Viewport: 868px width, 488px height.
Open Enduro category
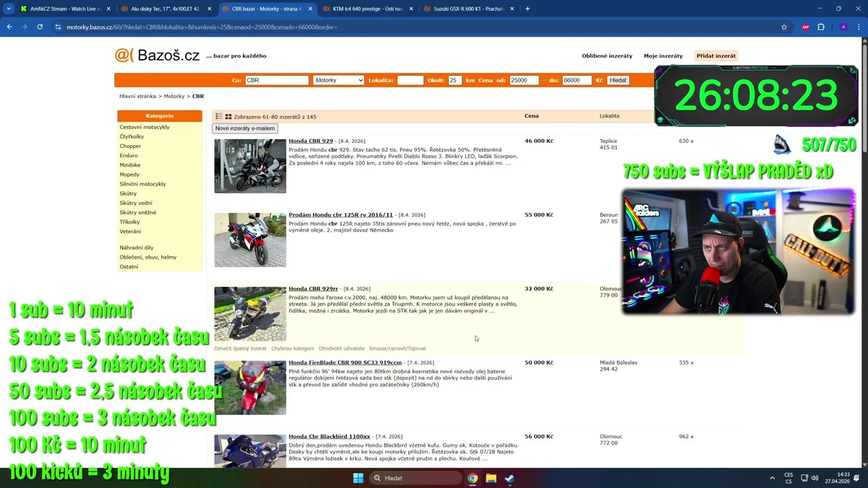pos(129,155)
